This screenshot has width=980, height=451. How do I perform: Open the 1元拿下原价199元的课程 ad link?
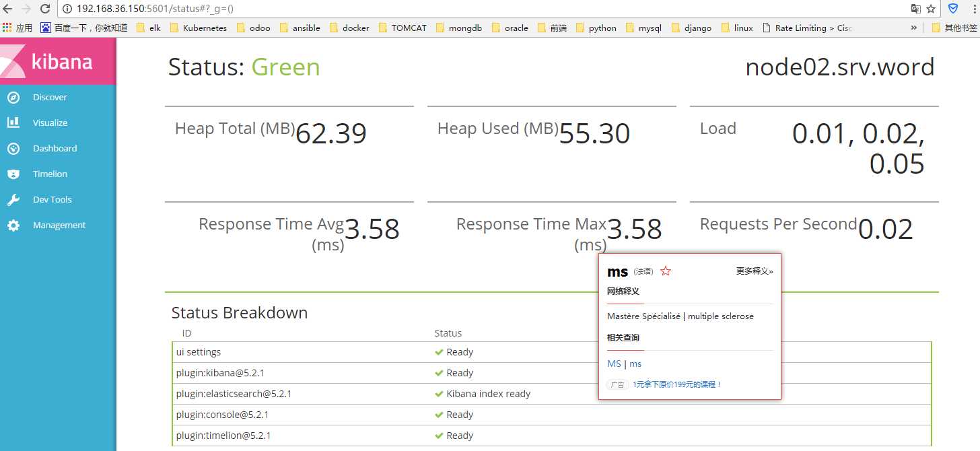677,384
